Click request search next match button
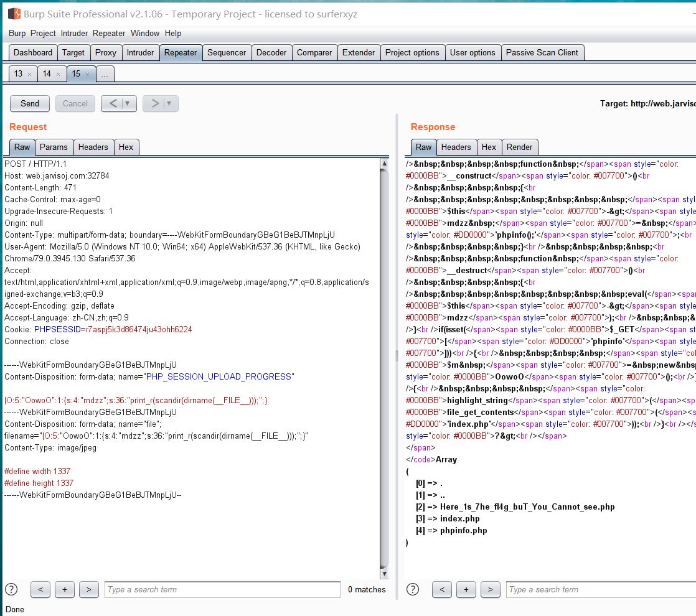This screenshot has width=696, height=616. [x=89, y=589]
